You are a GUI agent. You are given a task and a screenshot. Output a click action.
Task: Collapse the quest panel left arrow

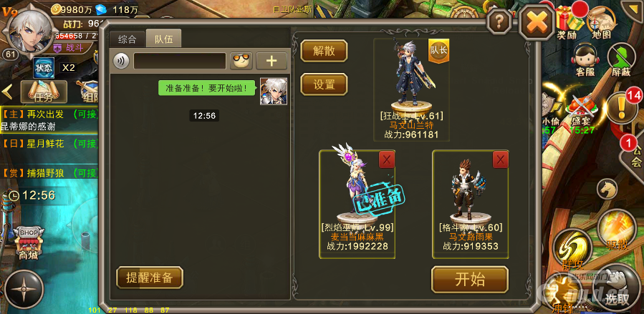tap(7, 92)
